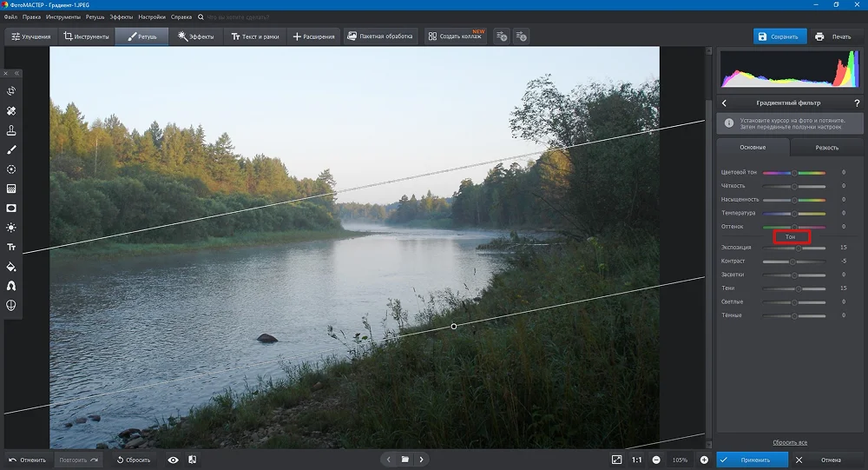Select the portrait hair retouch tool

(x=11, y=286)
